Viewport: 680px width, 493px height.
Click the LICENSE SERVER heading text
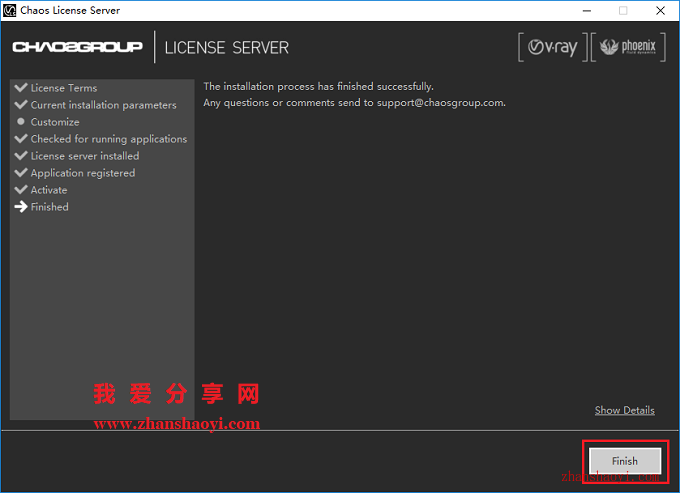[226, 48]
